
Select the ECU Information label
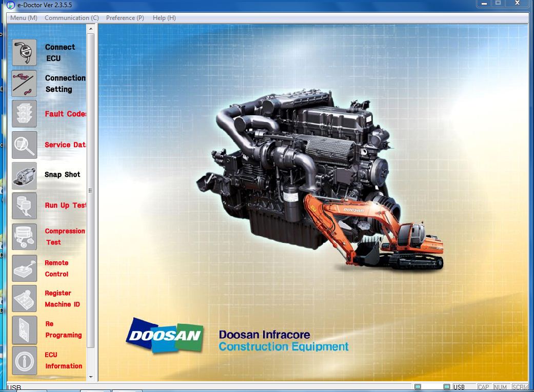pos(63,360)
